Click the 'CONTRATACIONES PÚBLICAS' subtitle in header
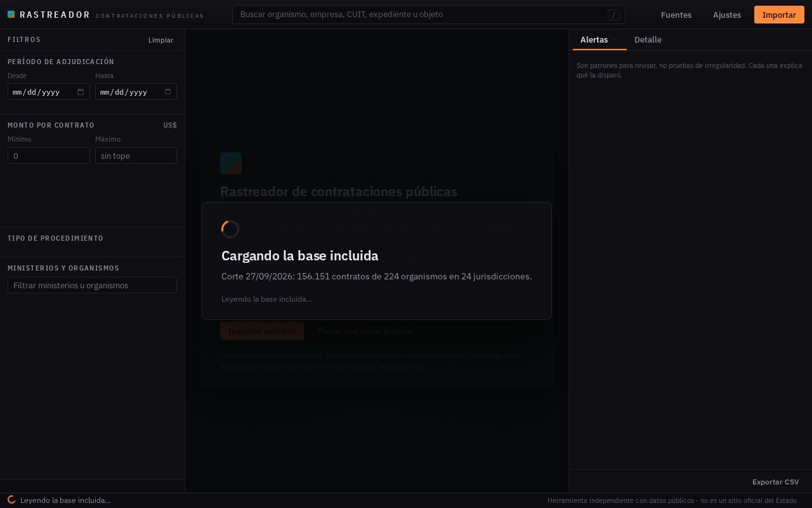 point(150,16)
